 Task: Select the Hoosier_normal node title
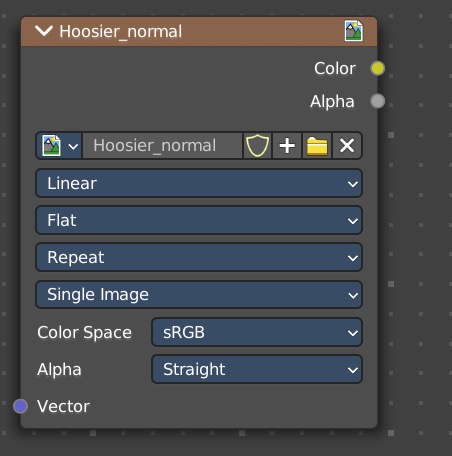(x=121, y=32)
